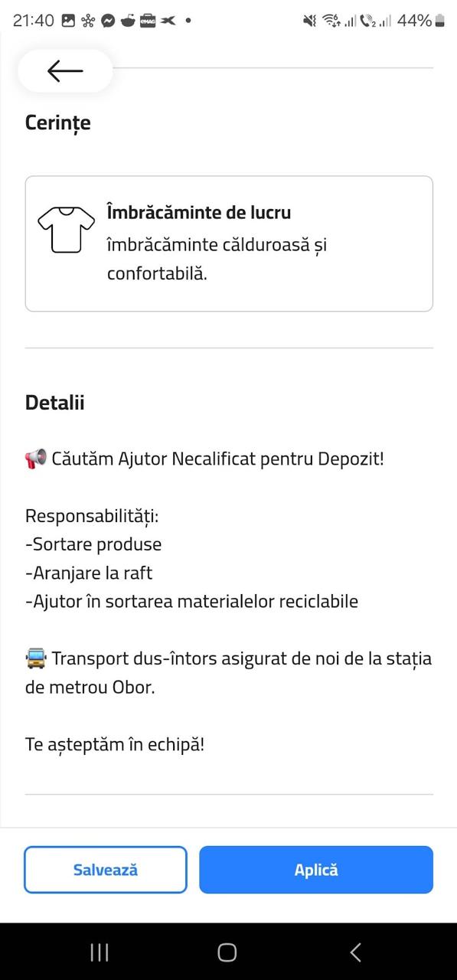457x980 pixels.
Task: Tap the Detalii section heading
Action: click(55, 403)
